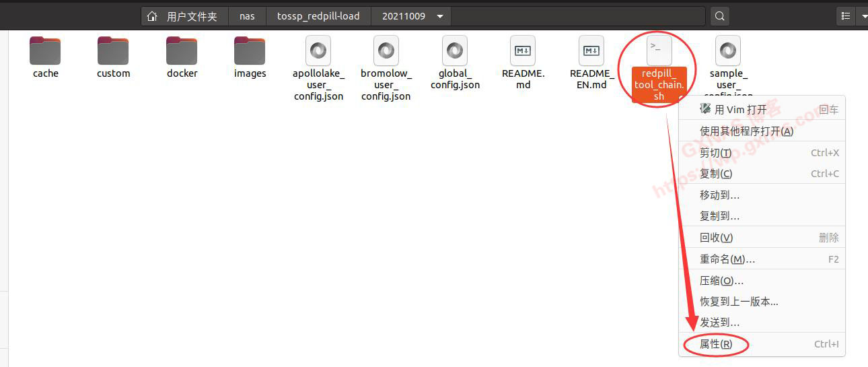The width and height of the screenshot is (868, 367).
Task: Select apollolake_user_config.json file icon
Action: click(318, 51)
